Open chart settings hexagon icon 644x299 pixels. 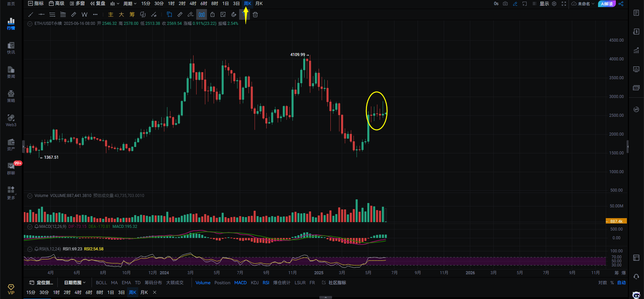click(554, 4)
